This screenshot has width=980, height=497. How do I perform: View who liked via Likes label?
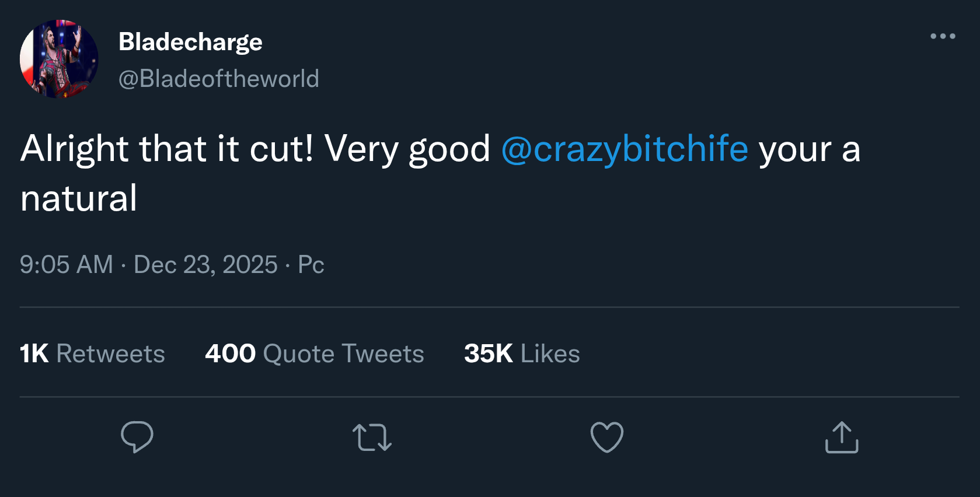pyautogui.click(x=550, y=353)
